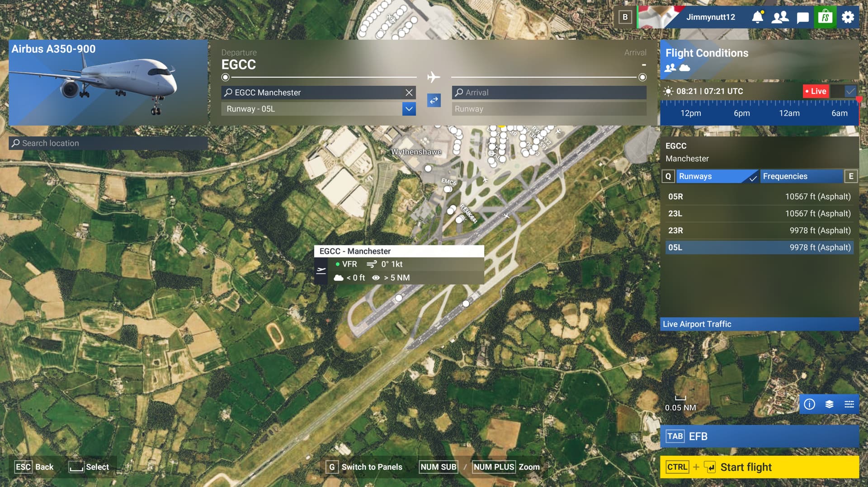Open the map filter sliders icon

(x=849, y=404)
